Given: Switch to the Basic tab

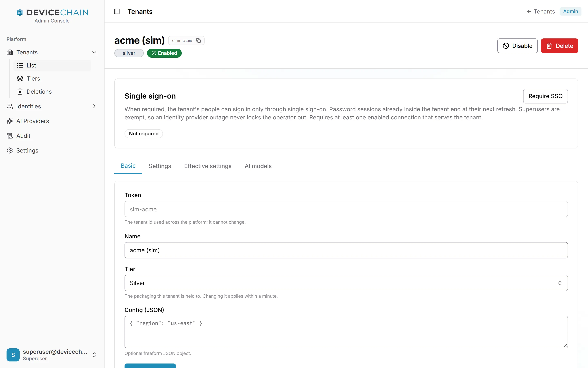Looking at the screenshot, I should coord(128,166).
